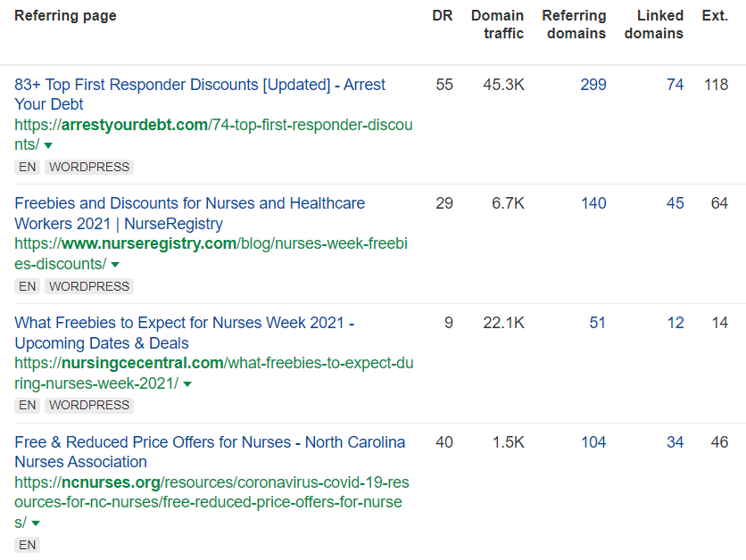This screenshot has width=746, height=560.
Task: Visit the arrestyourdebt.com URL
Action: [x=213, y=125]
